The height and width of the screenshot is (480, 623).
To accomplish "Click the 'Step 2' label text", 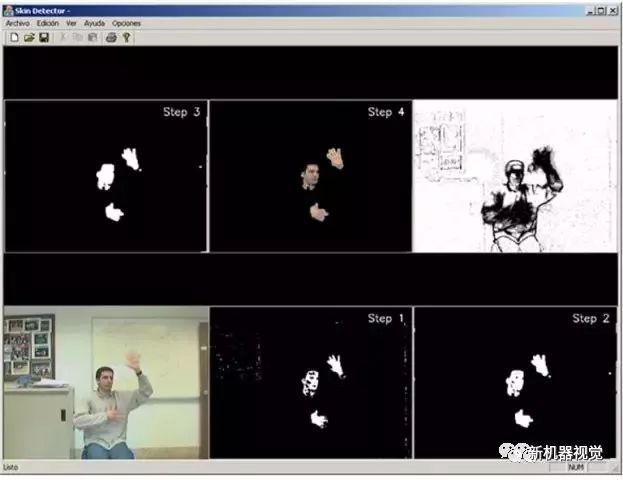I will pyautogui.click(x=591, y=318).
